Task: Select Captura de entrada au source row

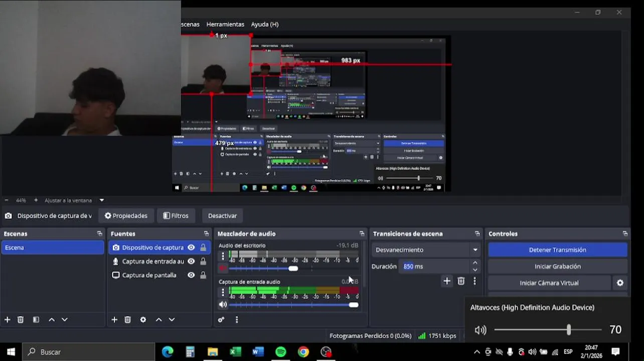Action: (159, 261)
